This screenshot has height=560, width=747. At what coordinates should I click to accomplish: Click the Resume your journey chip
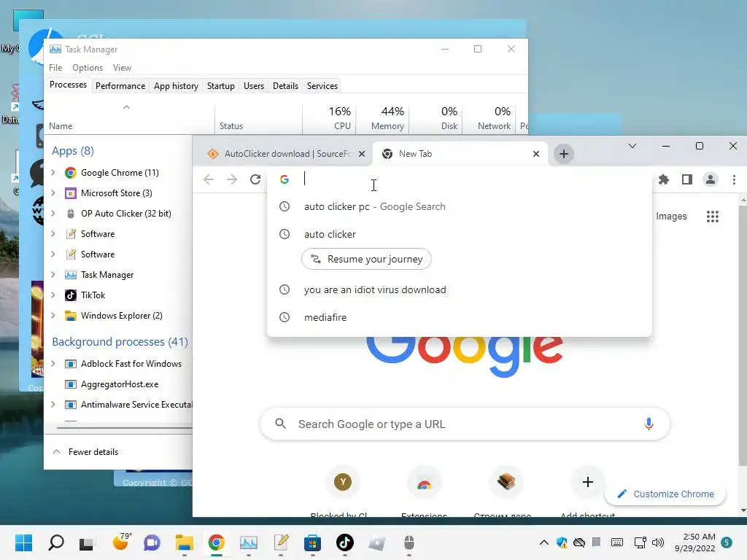(366, 259)
